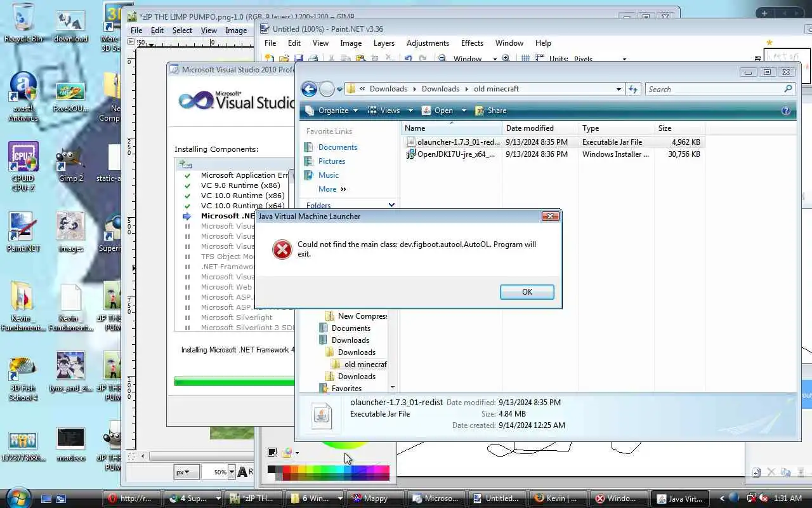Click Add New Layer icon in Paint.NET Layers
The height and width of the screenshot is (508, 812).
point(756,472)
